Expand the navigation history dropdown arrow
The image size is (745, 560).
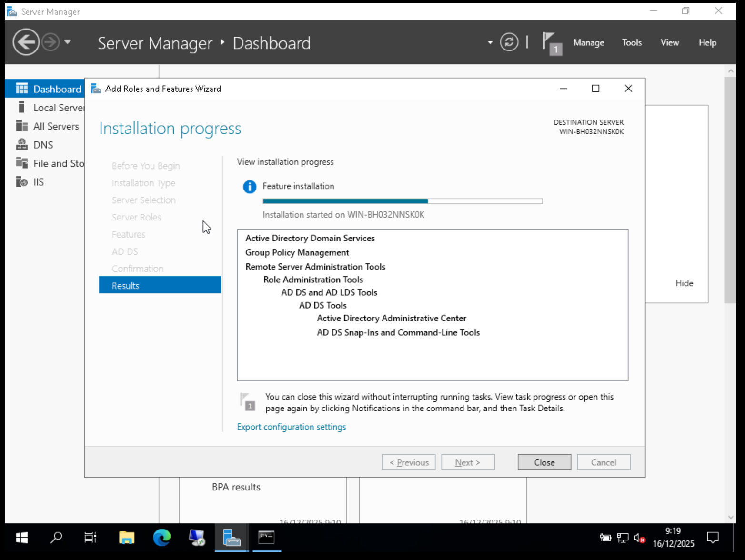[x=68, y=42]
